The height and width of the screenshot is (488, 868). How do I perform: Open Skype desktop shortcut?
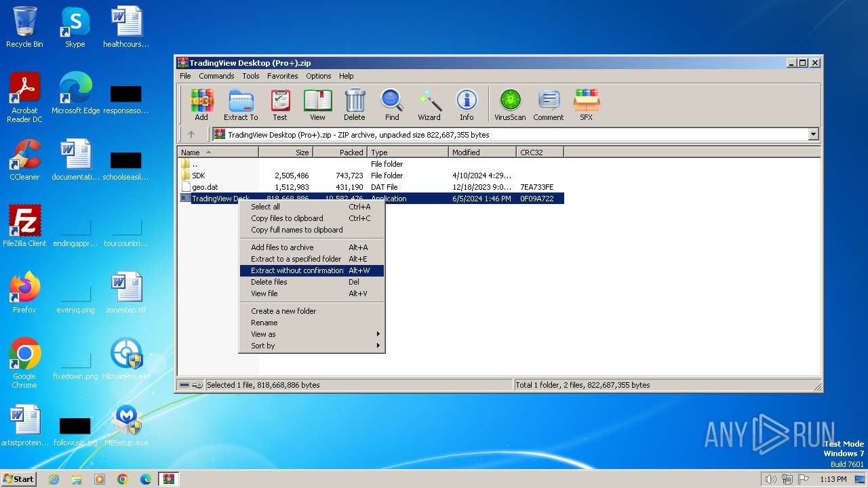[x=75, y=28]
